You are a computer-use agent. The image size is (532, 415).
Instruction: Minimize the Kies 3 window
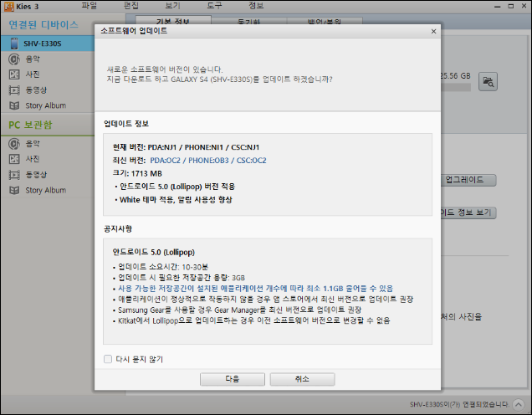pyautogui.click(x=498, y=6)
